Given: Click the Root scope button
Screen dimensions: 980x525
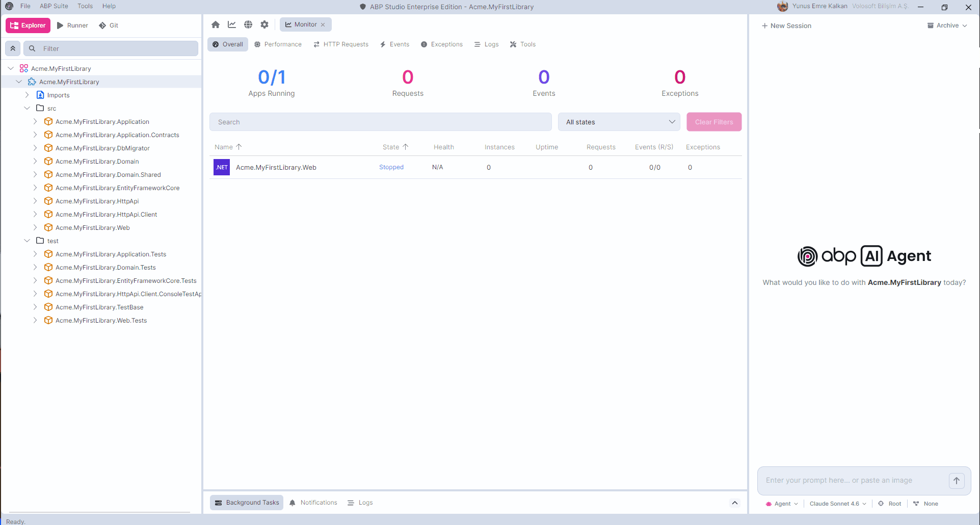Looking at the screenshot, I should pos(890,504).
